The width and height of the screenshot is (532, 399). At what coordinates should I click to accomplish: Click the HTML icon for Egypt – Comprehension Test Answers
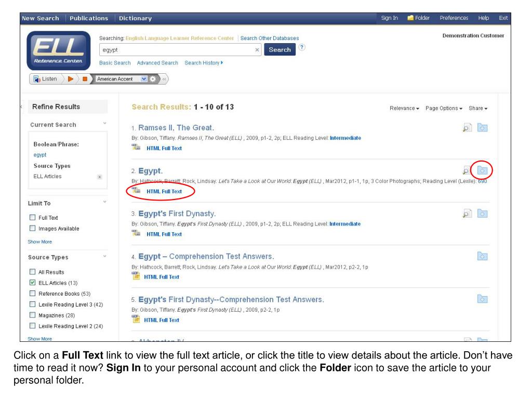[x=136, y=276]
